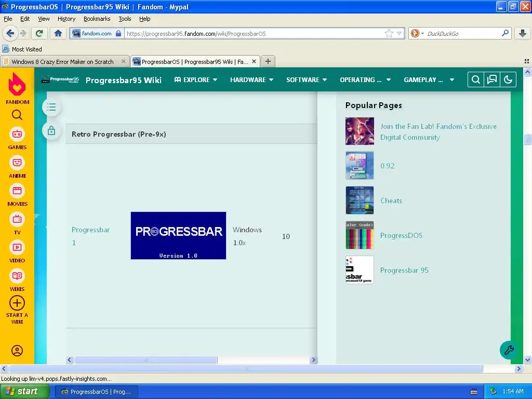The height and width of the screenshot is (399, 532).
Task: Open the Cheats popular page link
Action: (391, 201)
